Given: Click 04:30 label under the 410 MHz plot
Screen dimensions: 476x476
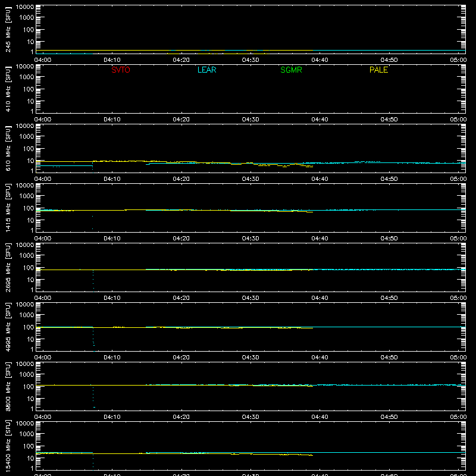Looking at the screenshot, I should pos(250,120).
